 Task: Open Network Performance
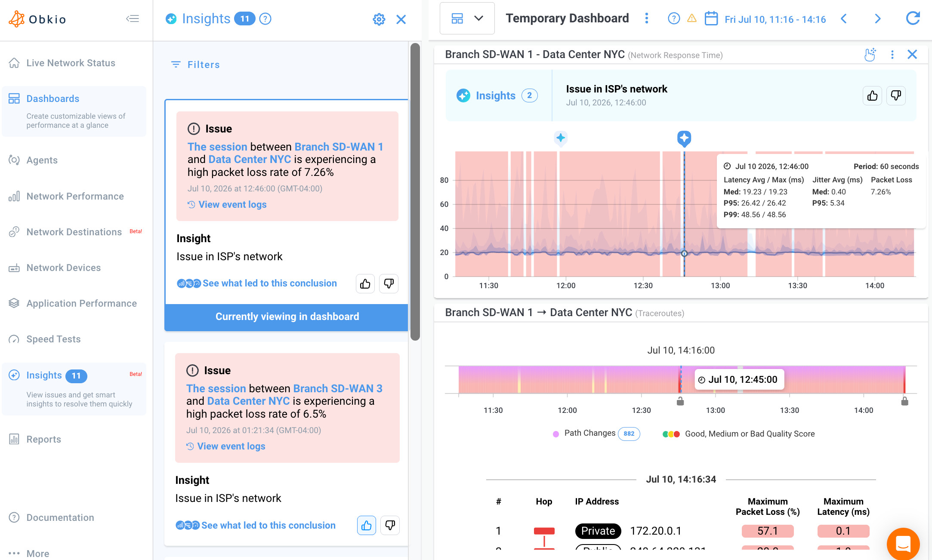75,196
